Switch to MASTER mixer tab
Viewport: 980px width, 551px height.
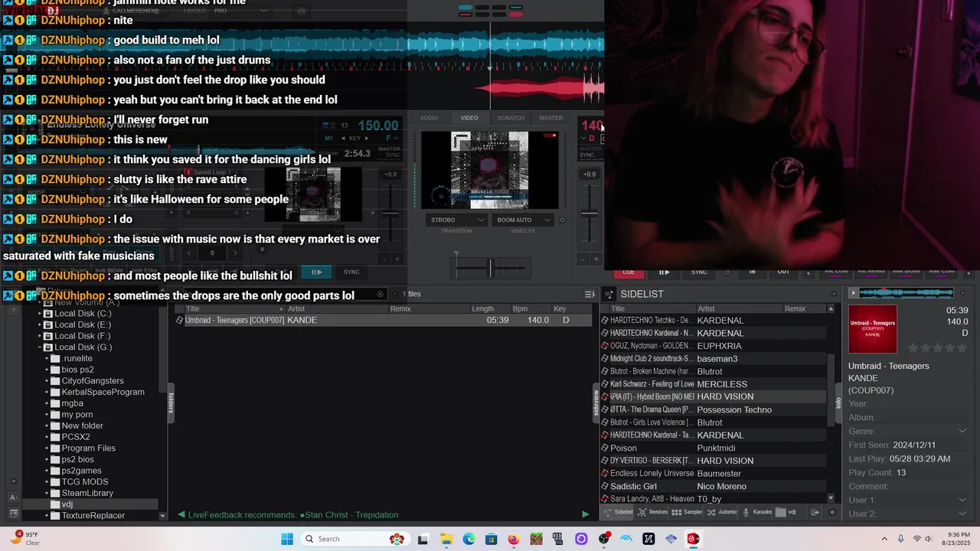(550, 118)
